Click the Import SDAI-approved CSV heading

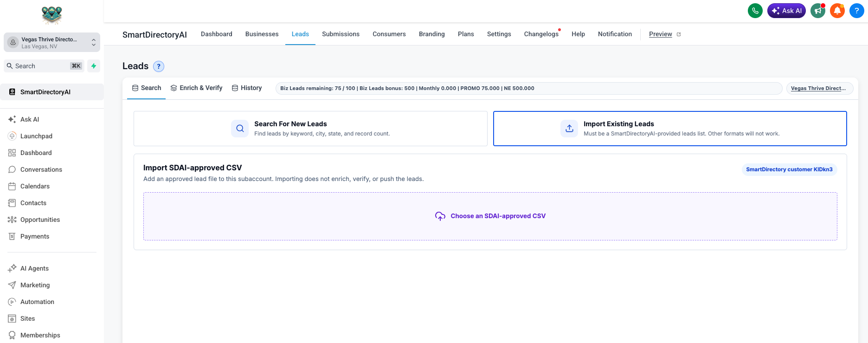pos(193,168)
